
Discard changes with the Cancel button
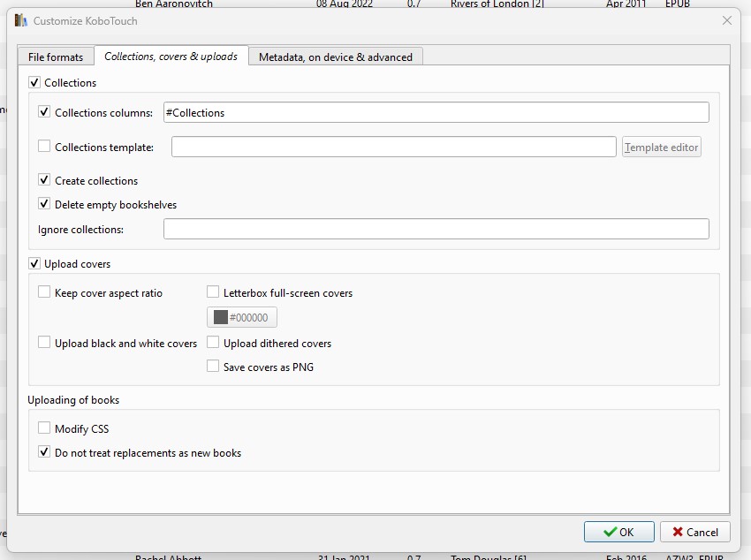695,532
